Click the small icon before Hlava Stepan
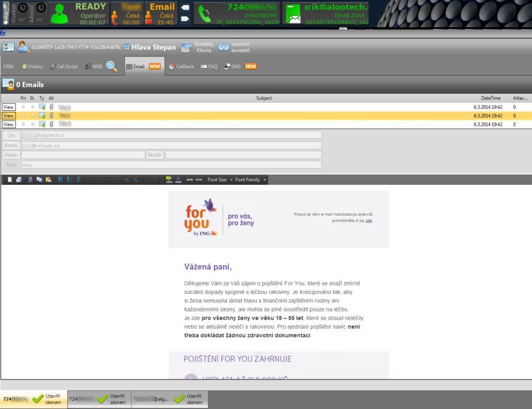Viewport: 532px width, 409px height. pos(127,47)
